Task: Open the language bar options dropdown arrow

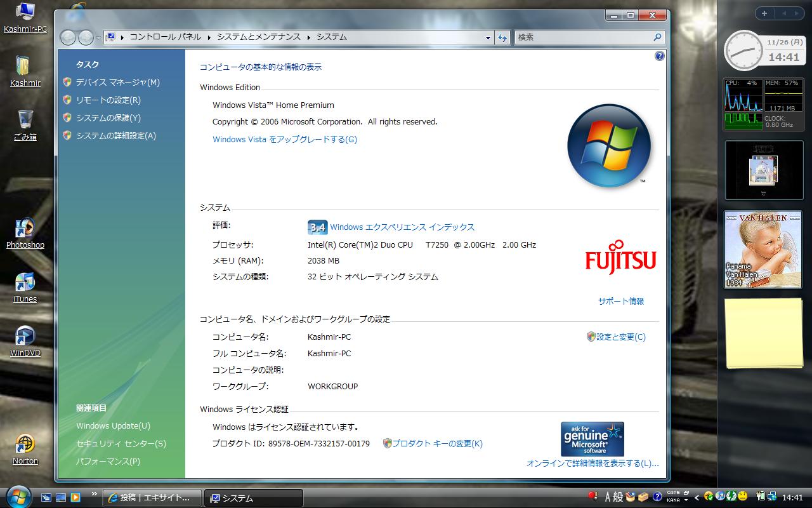Action: (686, 500)
